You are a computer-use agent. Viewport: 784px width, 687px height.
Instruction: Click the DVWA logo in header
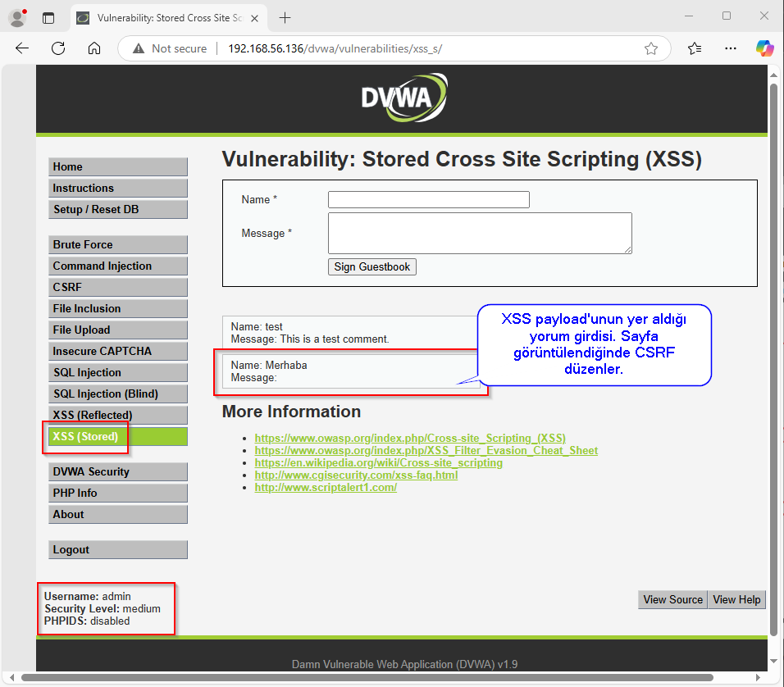pyautogui.click(x=404, y=98)
